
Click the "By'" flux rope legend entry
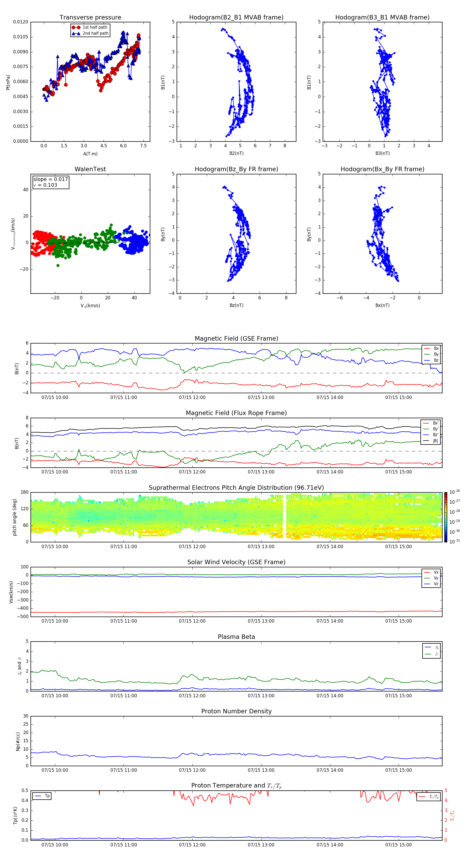coord(431,429)
